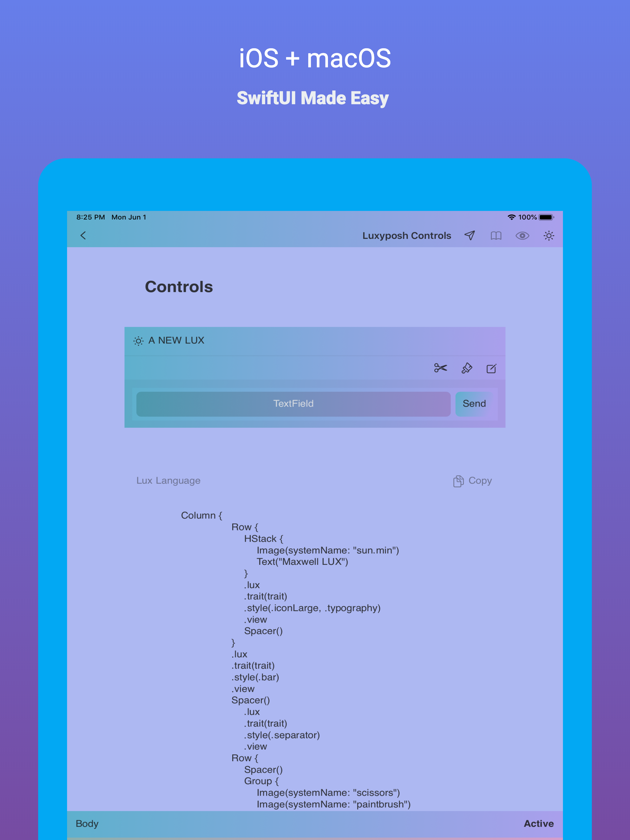Screen dimensions: 630x840
Task: Tap the Copy icon above the code listing
Action: click(x=458, y=481)
